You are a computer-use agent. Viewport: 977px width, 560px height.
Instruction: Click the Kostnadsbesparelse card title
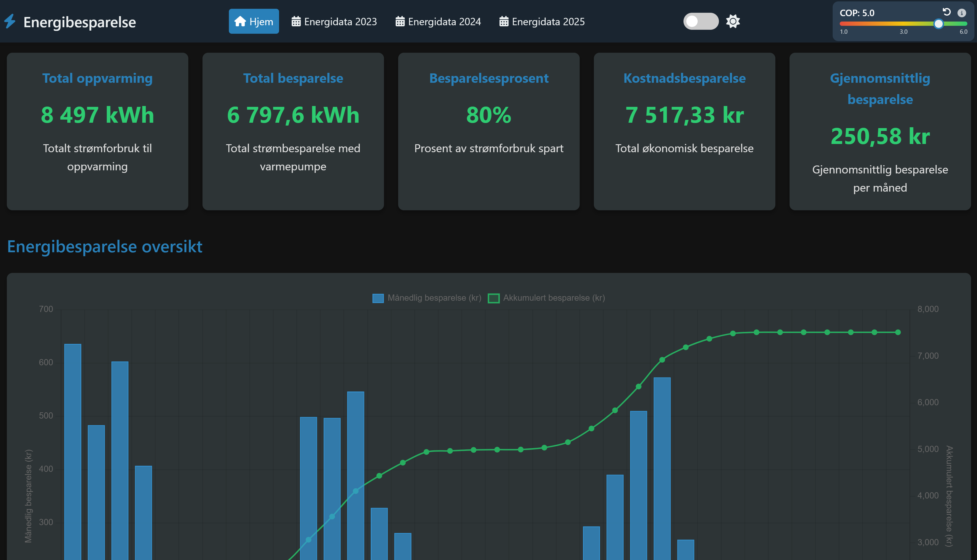[684, 78]
